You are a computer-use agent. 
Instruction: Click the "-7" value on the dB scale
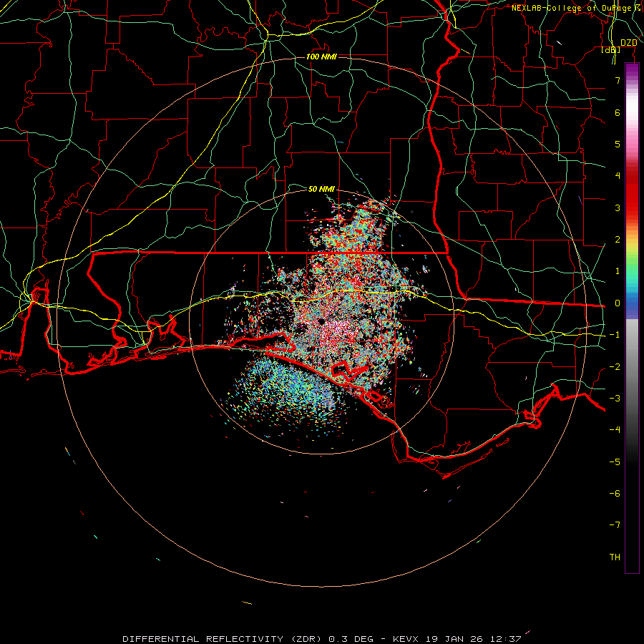click(615, 525)
